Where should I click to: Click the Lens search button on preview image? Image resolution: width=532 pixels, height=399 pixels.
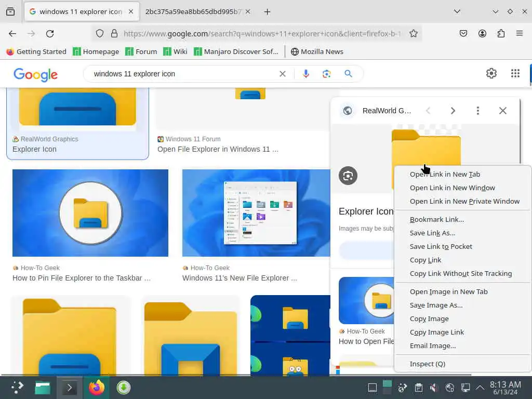coord(348,176)
